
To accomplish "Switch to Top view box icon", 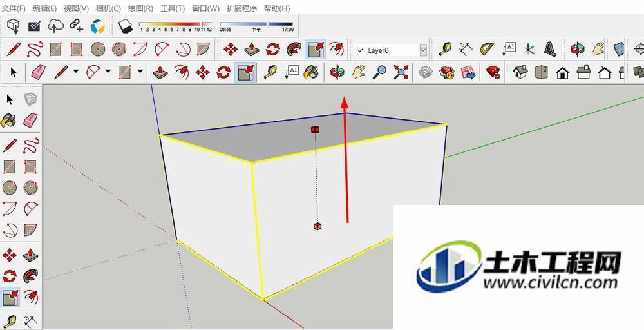I will (542, 72).
